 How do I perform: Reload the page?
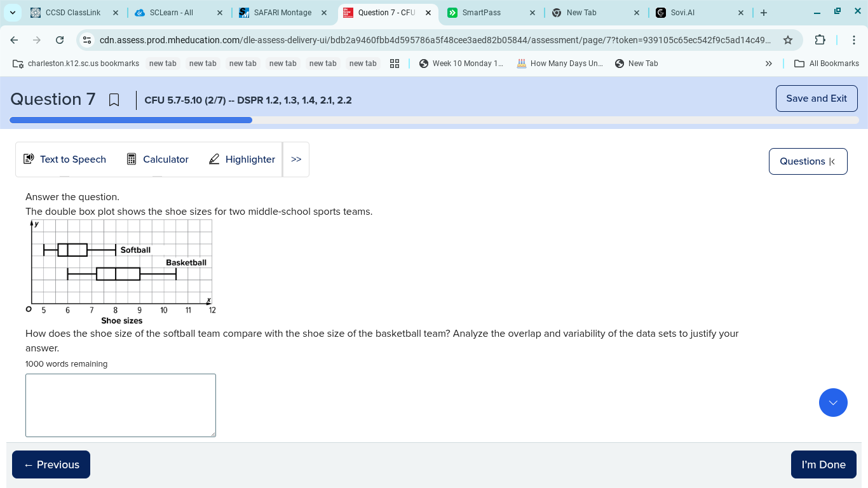click(60, 40)
